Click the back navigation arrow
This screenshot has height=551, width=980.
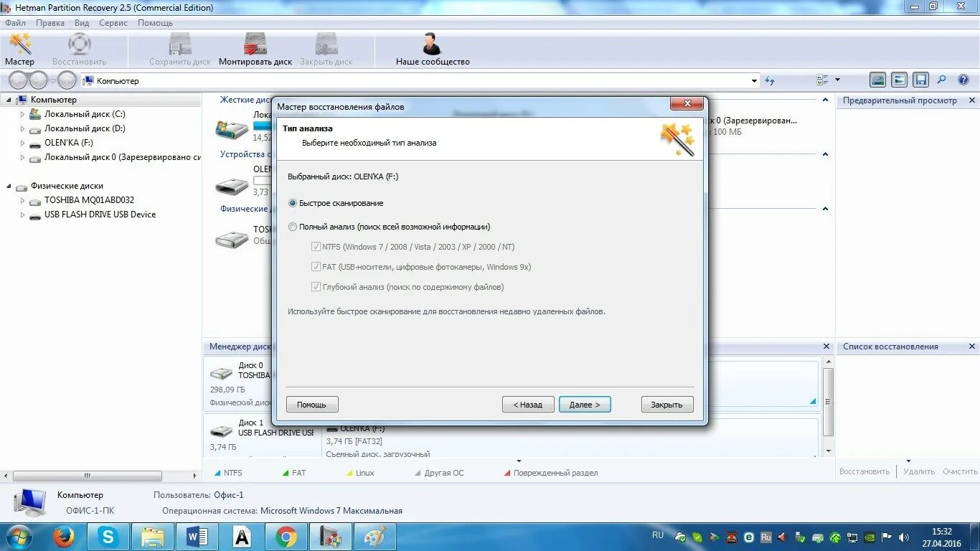pos(18,80)
